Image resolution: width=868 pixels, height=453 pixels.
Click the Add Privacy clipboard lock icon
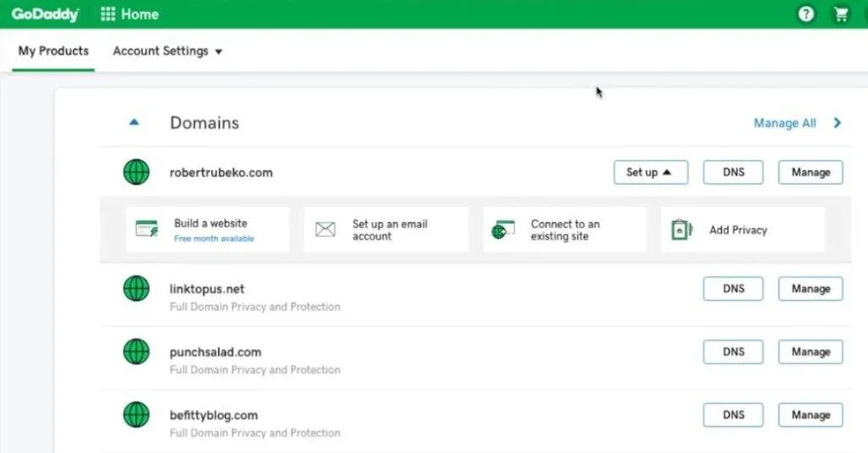(682, 229)
